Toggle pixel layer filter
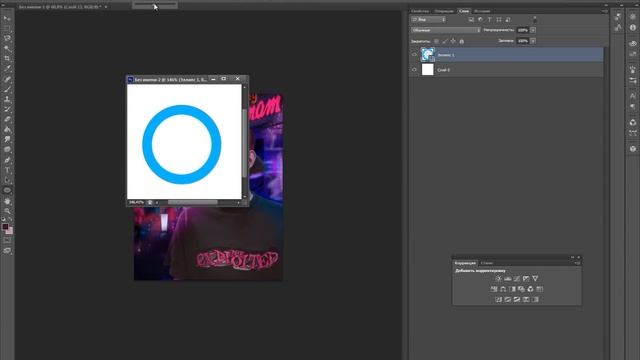This screenshot has width=640, height=360. click(471, 20)
